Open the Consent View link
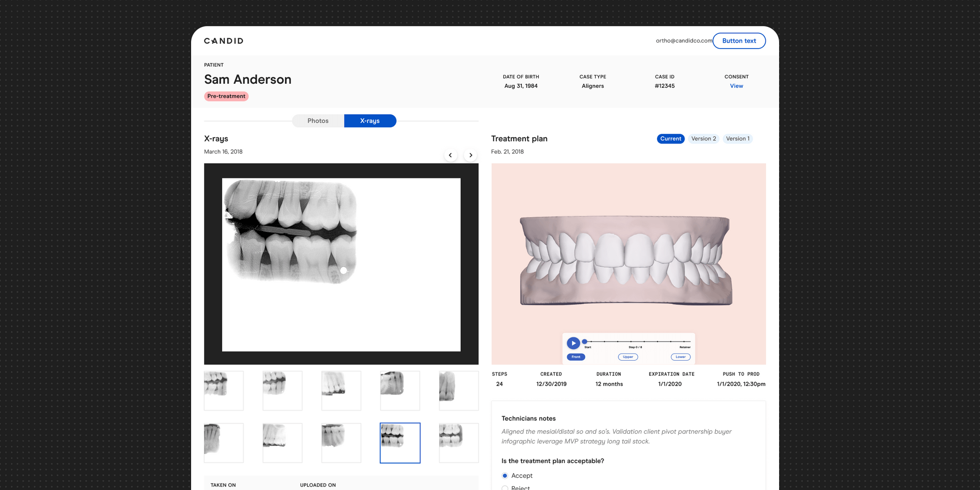The height and width of the screenshot is (490, 980). [736, 86]
